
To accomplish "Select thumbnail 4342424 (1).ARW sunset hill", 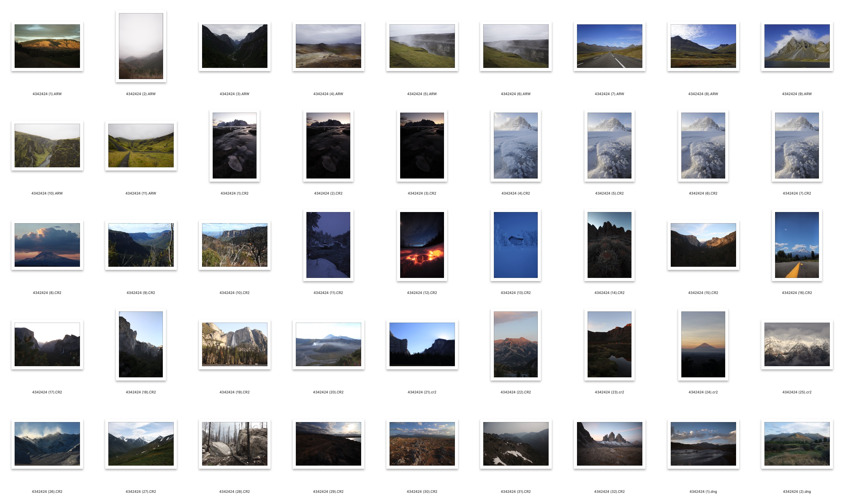I will (47, 46).
